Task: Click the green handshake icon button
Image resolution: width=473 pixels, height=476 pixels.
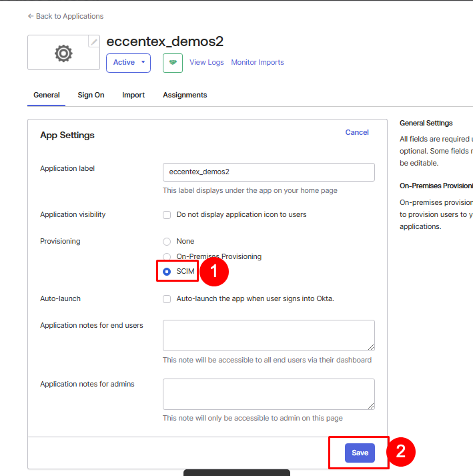Action: click(173, 63)
